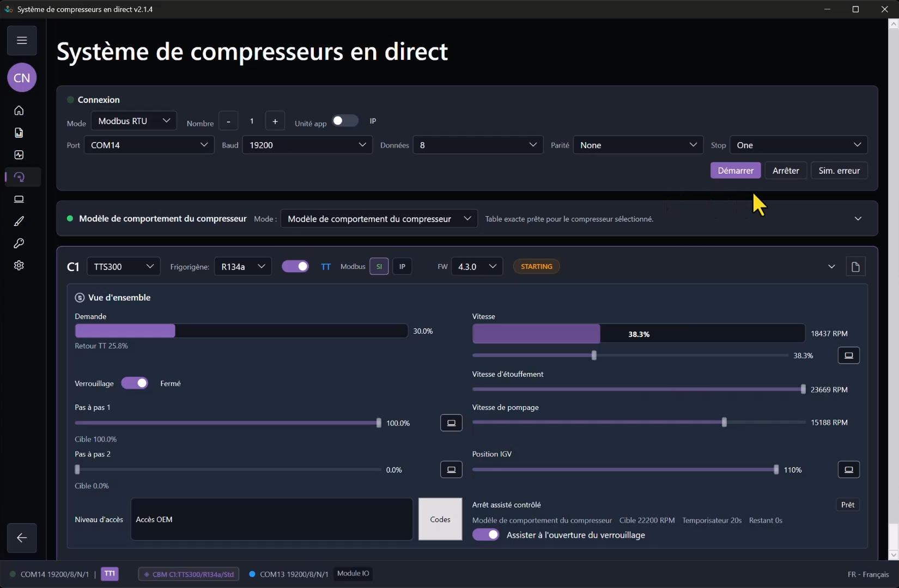Viewport: 899px width, 588px height.
Task: Increase Nombre with plus button
Action: click(x=275, y=121)
